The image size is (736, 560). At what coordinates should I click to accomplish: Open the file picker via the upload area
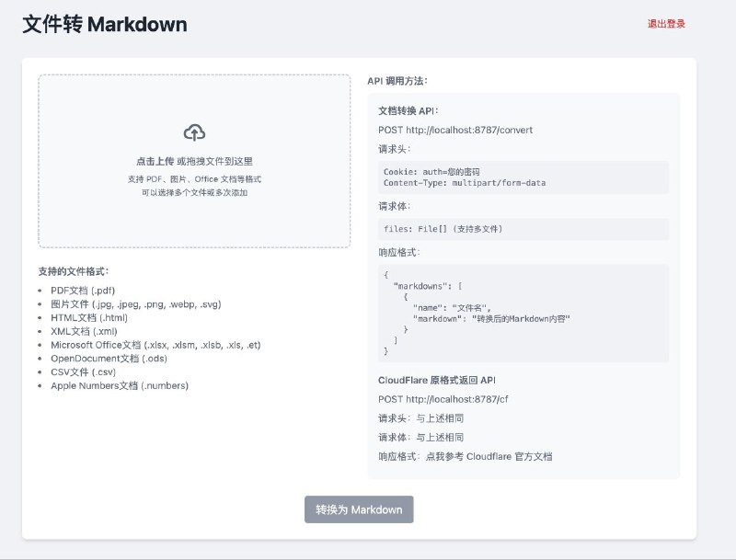(193, 161)
